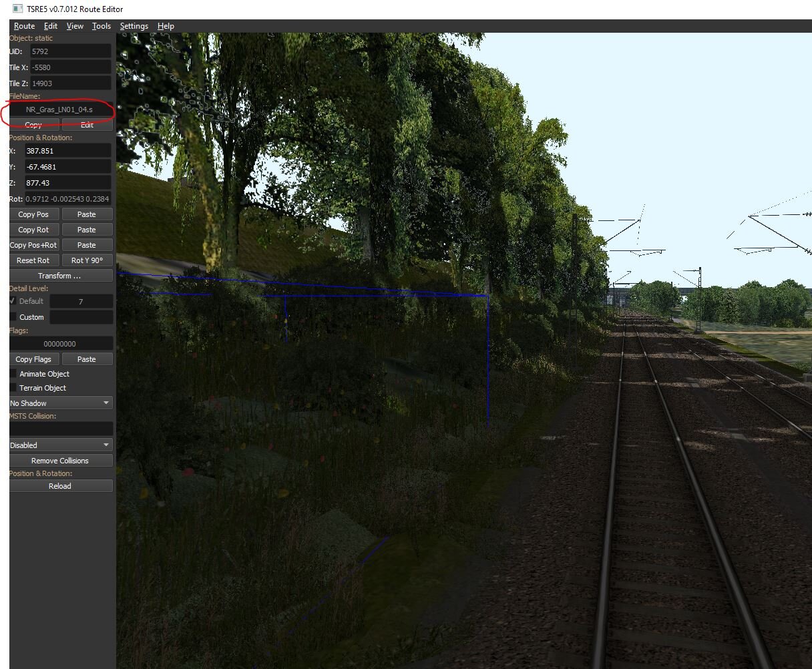Click the TSRE5 title bar app icon

(x=18, y=9)
